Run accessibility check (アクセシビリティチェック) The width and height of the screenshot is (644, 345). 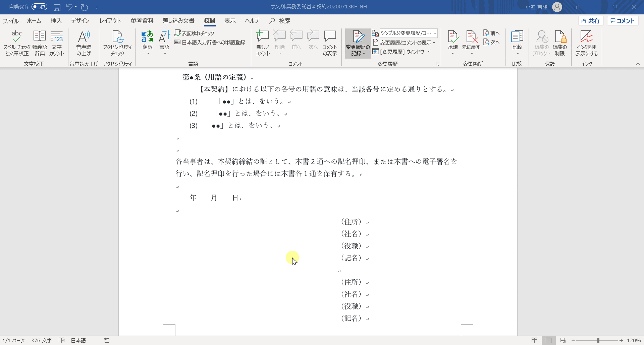(117, 43)
